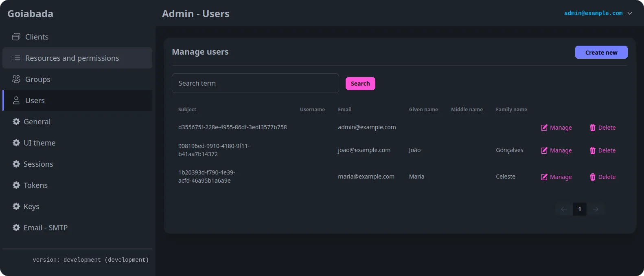
Task: Select the Users menu entry
Action: pyautogui.click(x=77, y=100)
